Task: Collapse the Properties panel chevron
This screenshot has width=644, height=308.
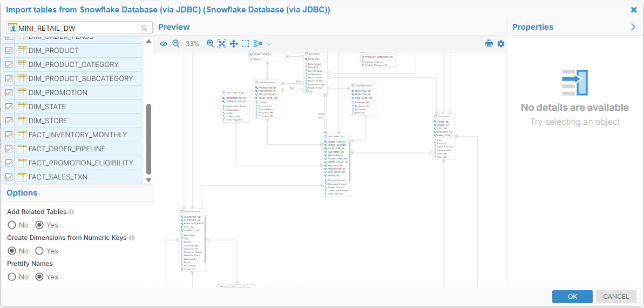Action: [x=633, y=27]
